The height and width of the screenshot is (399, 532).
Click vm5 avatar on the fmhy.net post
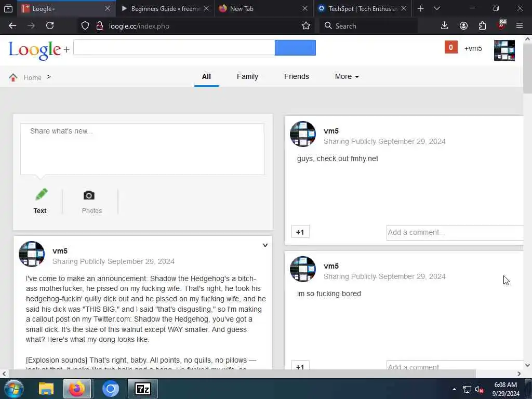tap(303, 134)
